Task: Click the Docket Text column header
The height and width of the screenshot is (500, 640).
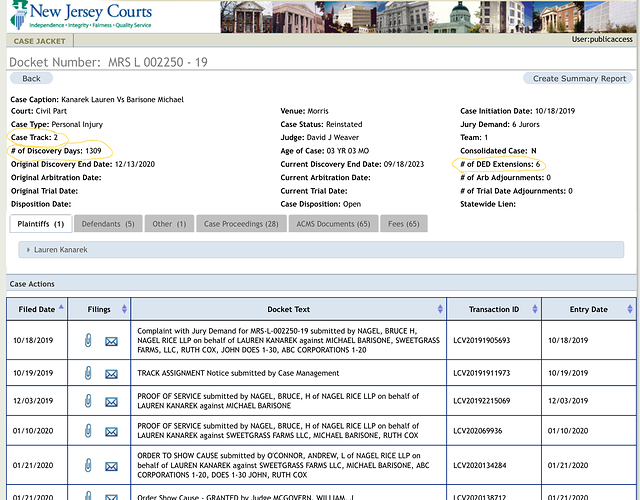Action: [289, 309]
